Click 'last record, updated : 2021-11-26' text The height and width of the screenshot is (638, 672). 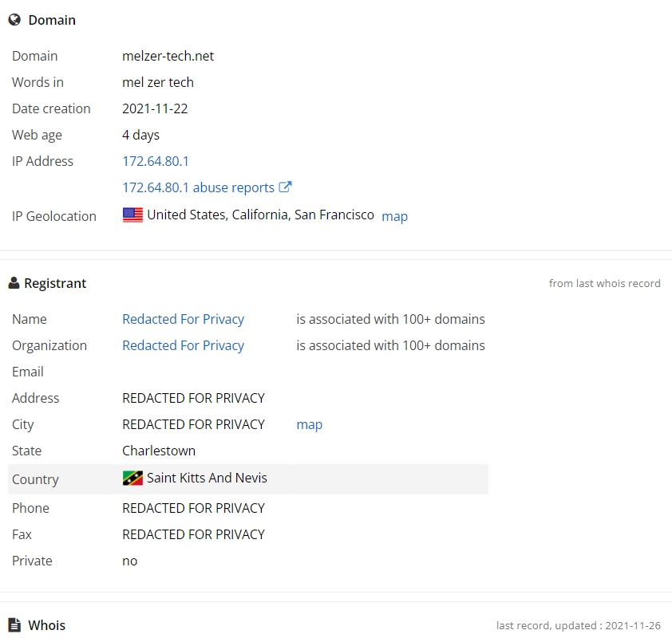578,625
